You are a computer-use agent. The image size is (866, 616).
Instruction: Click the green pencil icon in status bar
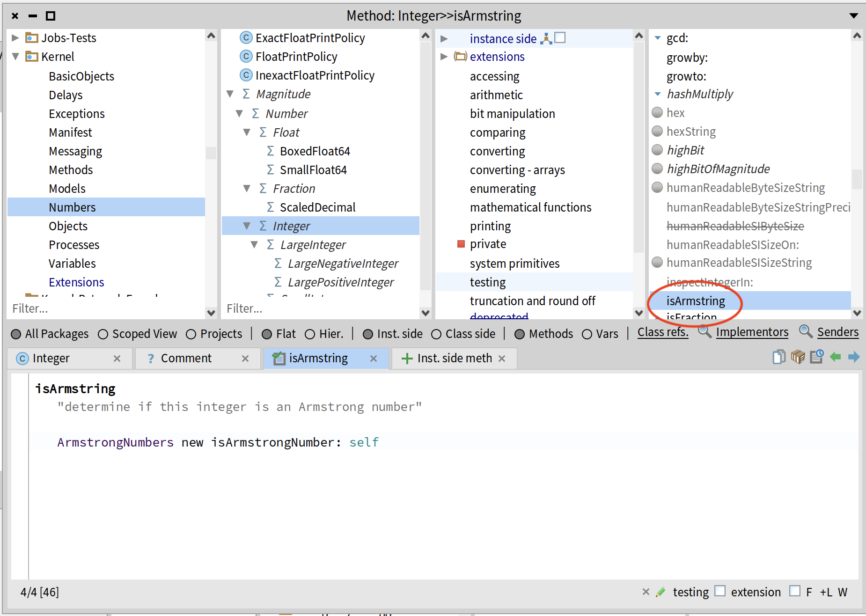pyautogui.click(x=661, y=592)
